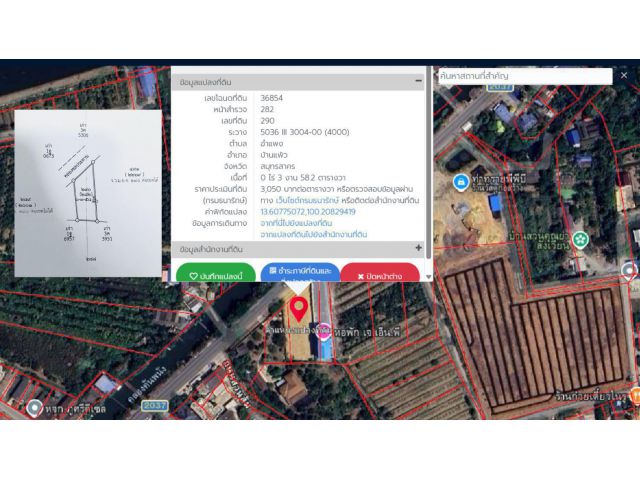The height and width of the screenshot is (480, 640).
Task: Click the red ปิดหน้าต่าง button
Action: [x=380, y=273]
